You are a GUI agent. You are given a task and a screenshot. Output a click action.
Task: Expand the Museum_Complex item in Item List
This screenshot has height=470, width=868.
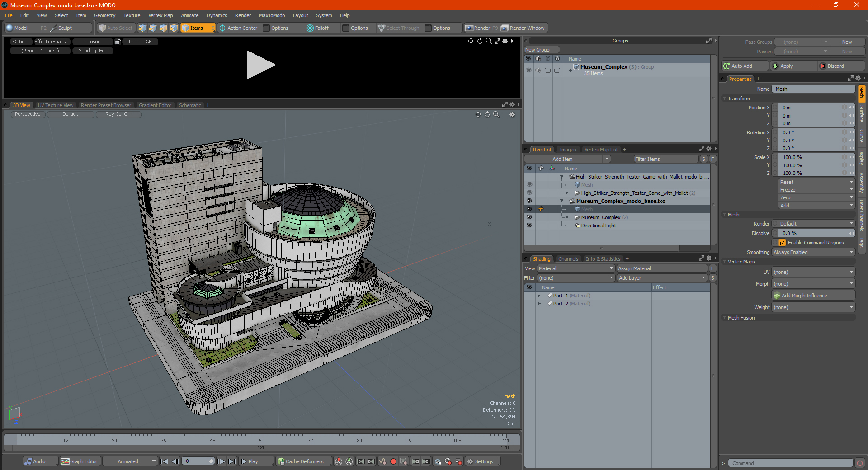tap(567, 217)
